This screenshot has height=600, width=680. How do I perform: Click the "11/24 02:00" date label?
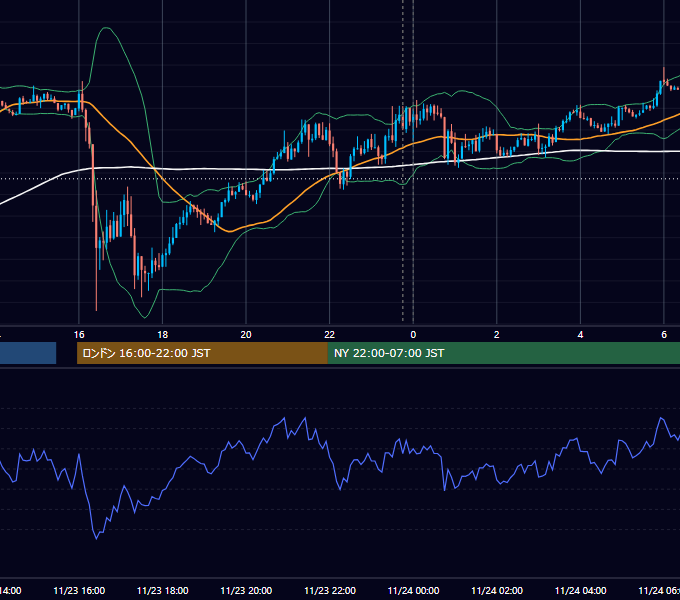pos(497,591)
